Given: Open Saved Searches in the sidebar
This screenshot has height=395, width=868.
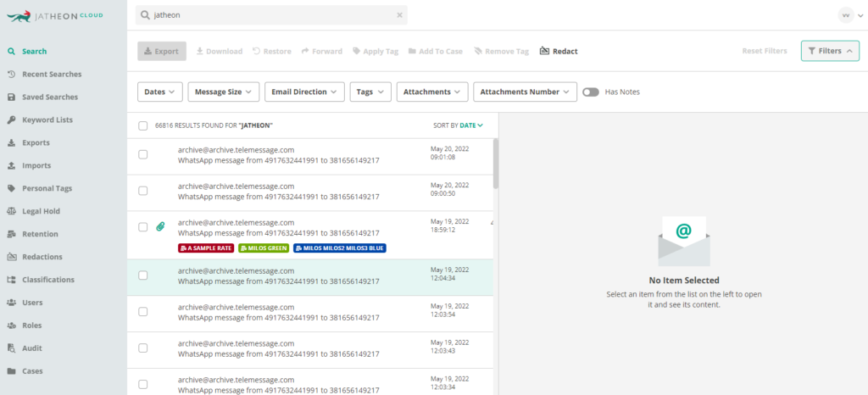Looking at the screenshot, I should (x=50, y=97).
